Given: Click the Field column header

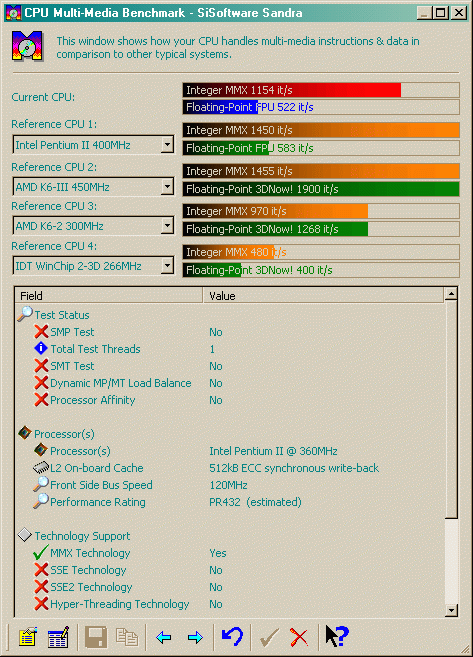Looking at the screenshot, I should coord(109,295).
